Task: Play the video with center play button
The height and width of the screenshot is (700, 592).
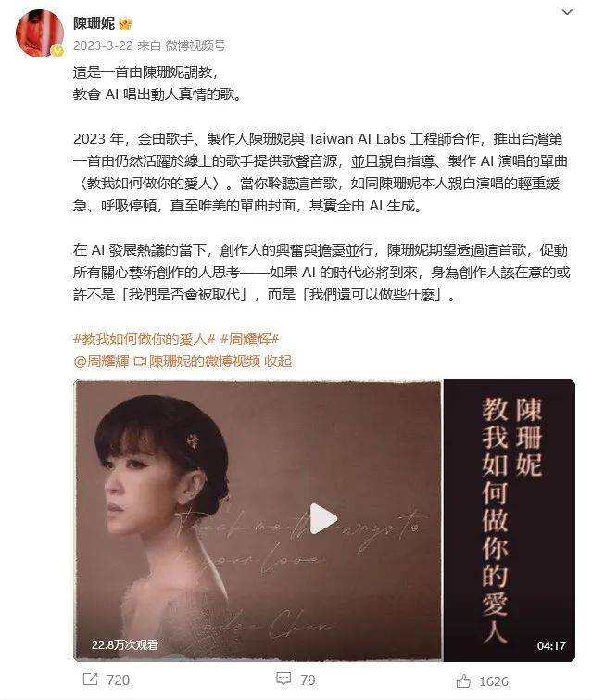Action: coord(323,519)
